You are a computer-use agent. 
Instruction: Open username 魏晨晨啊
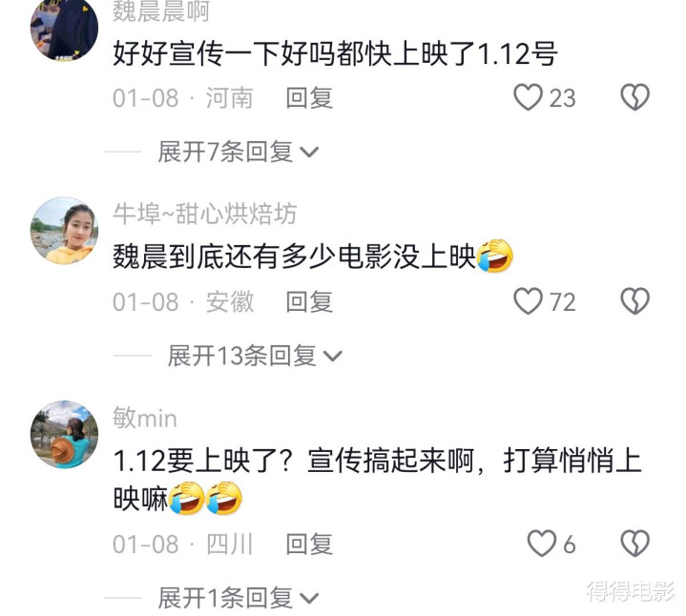(x=161, y=11)
